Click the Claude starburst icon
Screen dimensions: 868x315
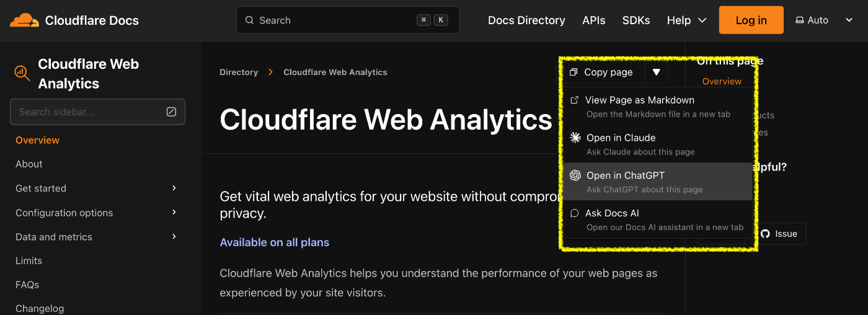click(575, 138)
